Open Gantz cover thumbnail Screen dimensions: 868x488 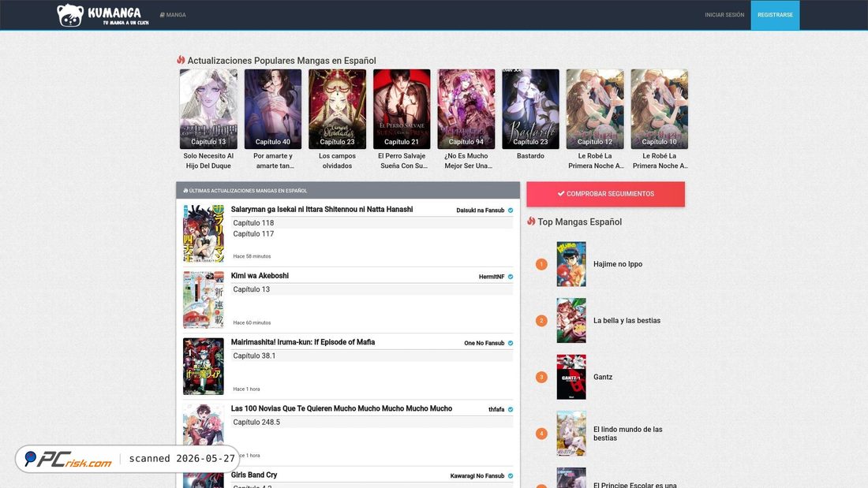[x=571, y=377]
